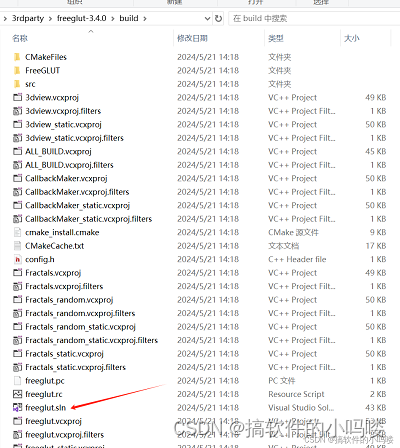Select the CallbackMaker_static.vcxproj file icon

pos(17,205)
